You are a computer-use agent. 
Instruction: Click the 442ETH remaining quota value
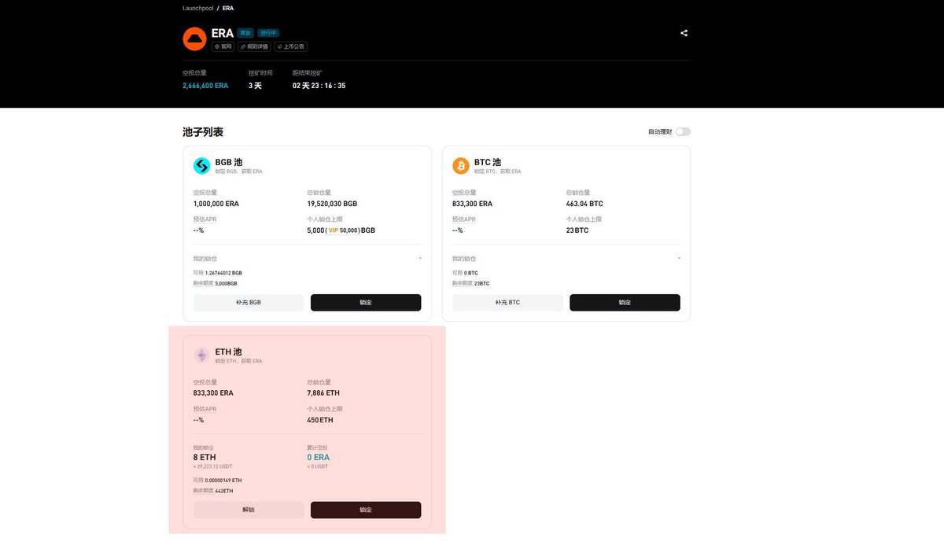[224, 491]
